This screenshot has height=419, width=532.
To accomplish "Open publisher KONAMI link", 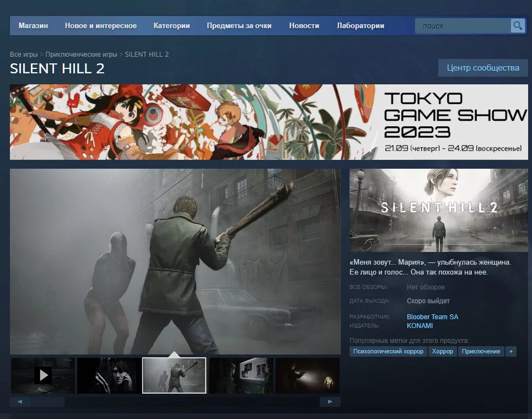I will tap(420, 326).
